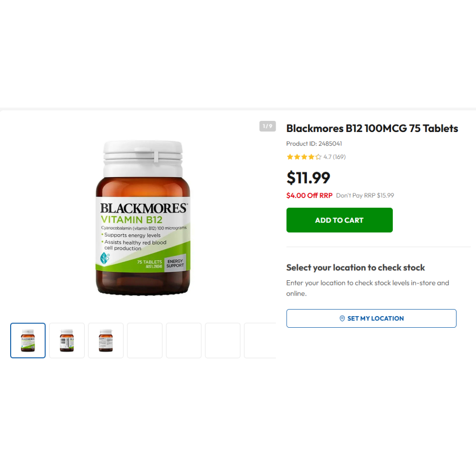Add the Blackmores B12 to cart
Image resolution: width=476 pixels, height=476 pixels.
coord(339,220)
